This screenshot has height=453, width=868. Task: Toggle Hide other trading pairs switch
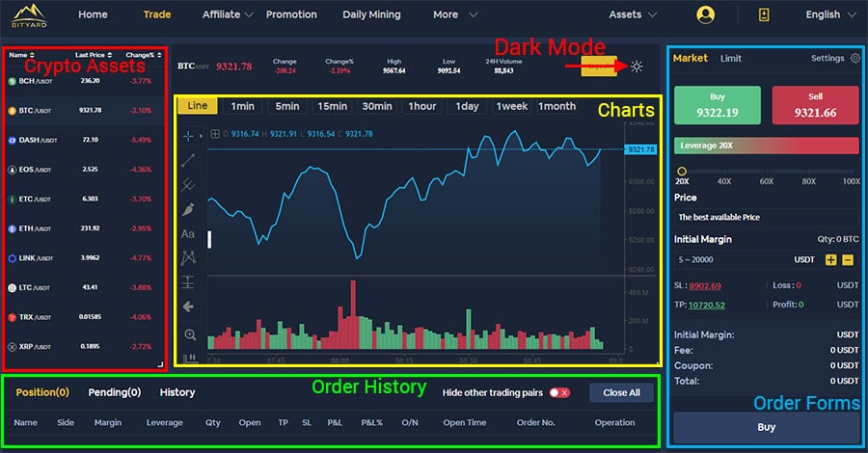point(559,392)
